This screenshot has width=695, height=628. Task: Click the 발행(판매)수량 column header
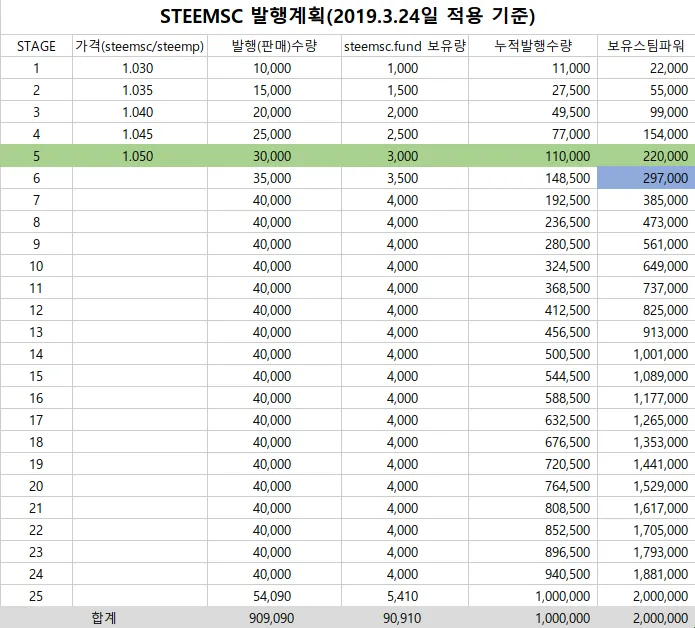coord(273,47)
